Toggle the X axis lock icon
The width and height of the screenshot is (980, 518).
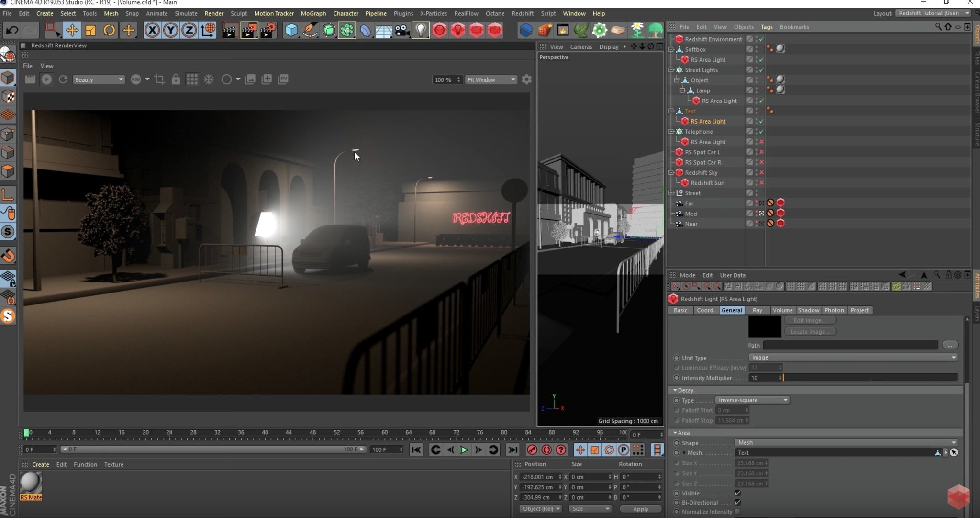[x=152, y=31]
